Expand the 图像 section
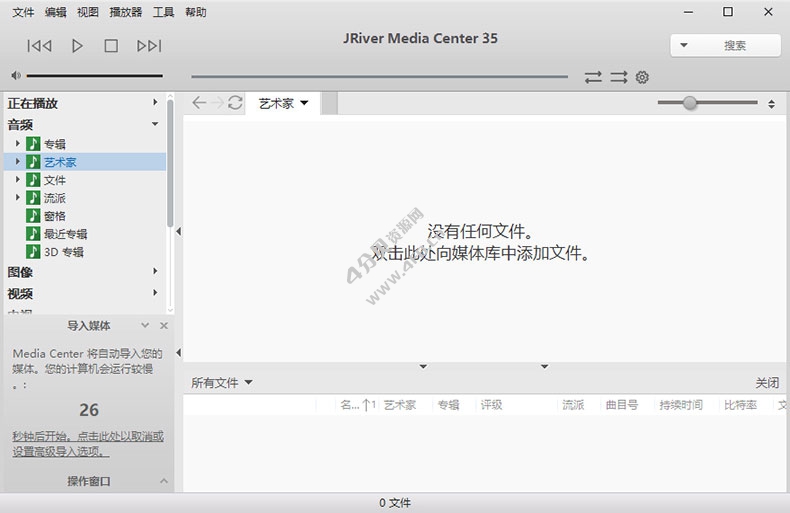Screen dimensions: 790x513 coord(155,271)
